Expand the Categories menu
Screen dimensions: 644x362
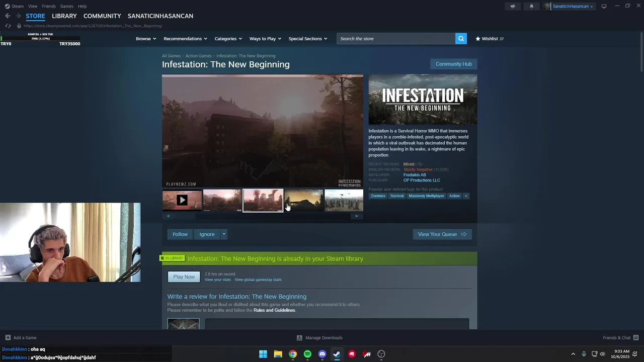(228, 39)
